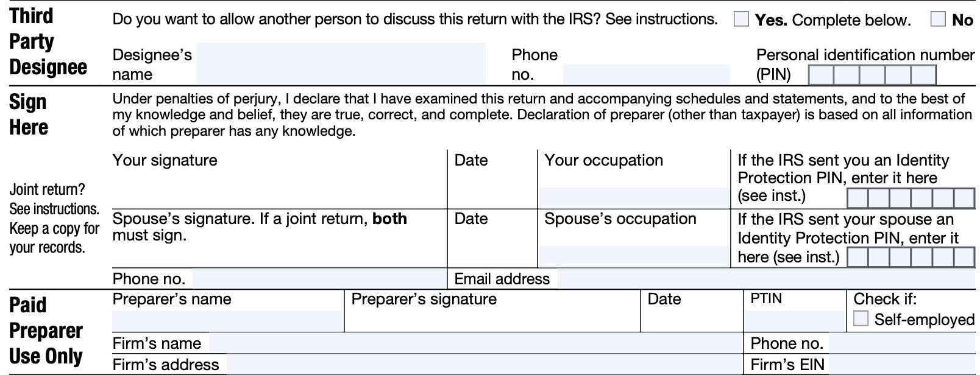Click the Spouse's occupation field
This screenshot has height=375, width=980.
pyautogui.click(x=633, y=256)
